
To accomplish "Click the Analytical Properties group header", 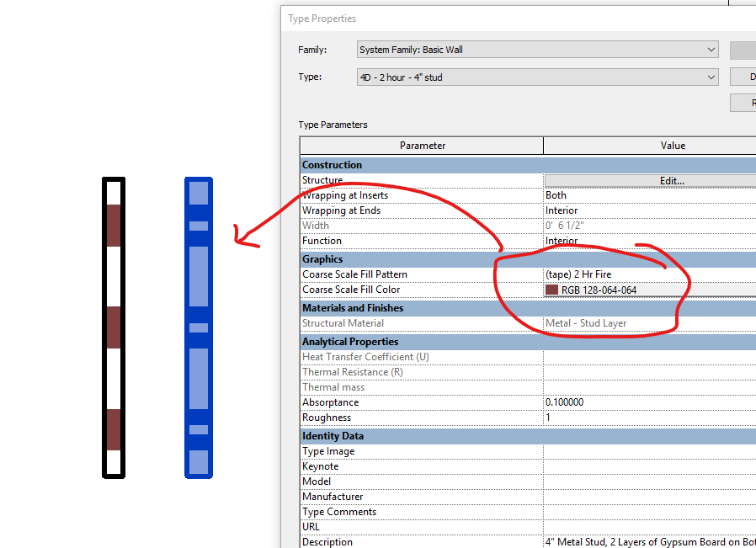I will (528, 342).
